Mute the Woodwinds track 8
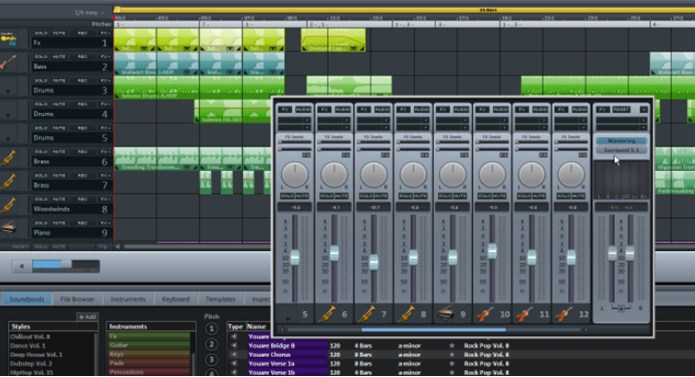Screen dimensions: 695x377 click(x=59, y=199)
